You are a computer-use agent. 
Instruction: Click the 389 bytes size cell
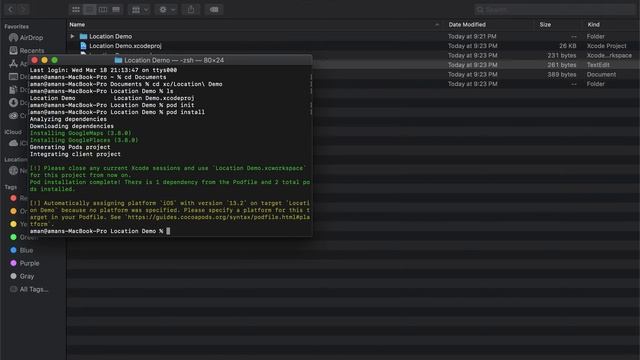click(562, 74)
